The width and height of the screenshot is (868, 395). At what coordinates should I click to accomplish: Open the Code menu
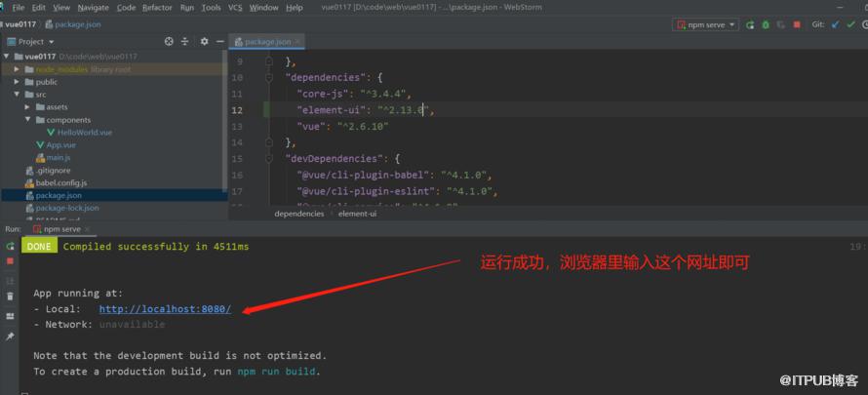pos(126,8)
